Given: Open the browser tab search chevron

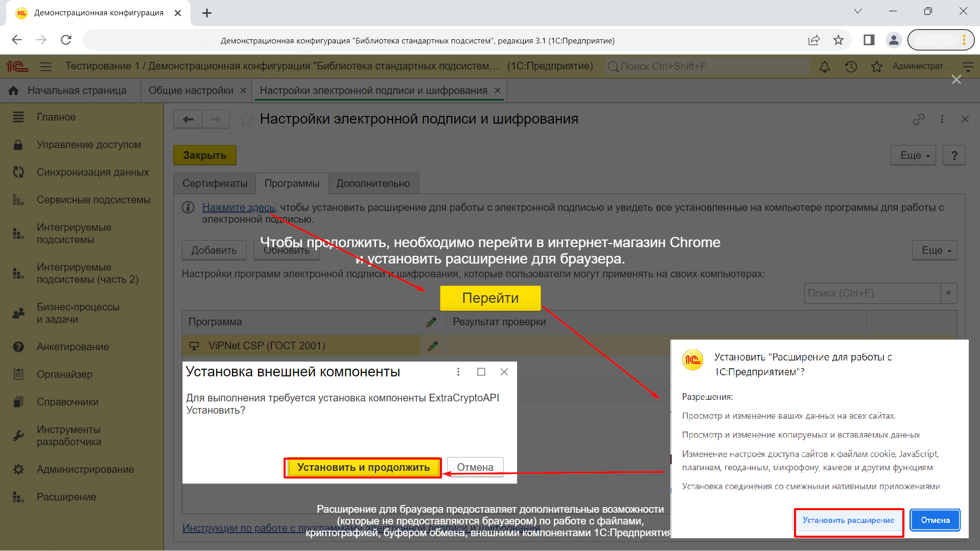Looking at the screenshot, I should click(858, 11).
